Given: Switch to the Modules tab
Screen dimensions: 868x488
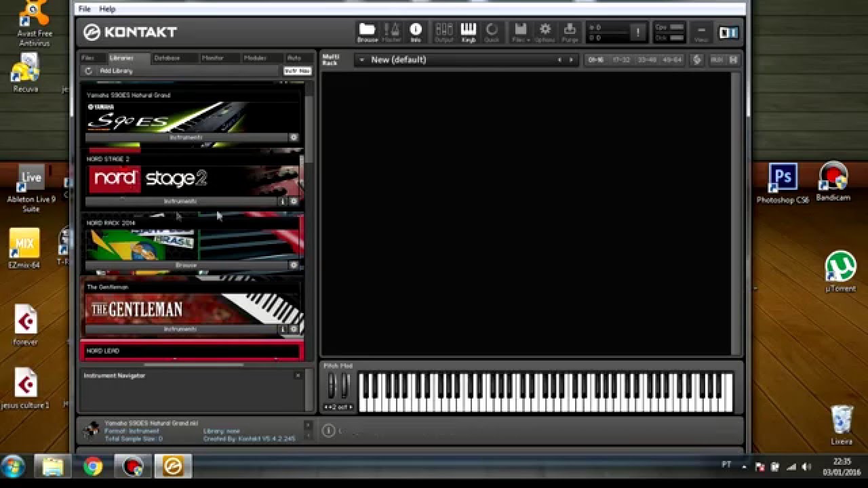Looking at the screenshot, I should pos(260,58).
